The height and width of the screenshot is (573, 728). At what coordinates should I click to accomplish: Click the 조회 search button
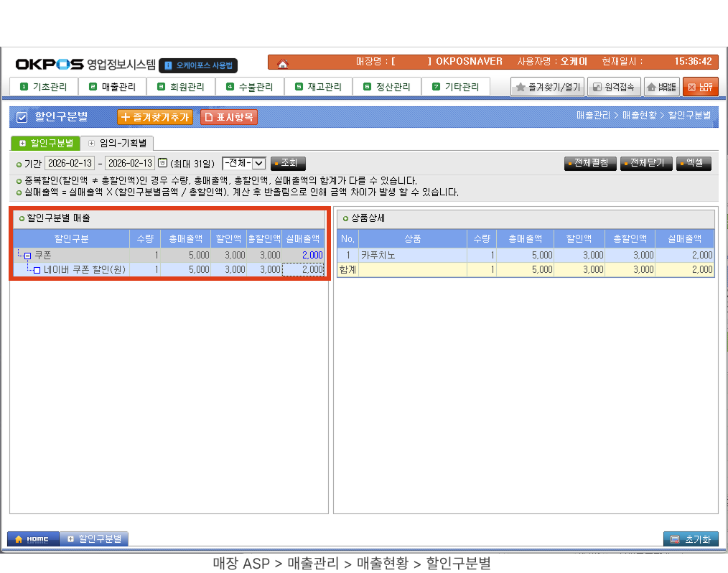[288, 163]
